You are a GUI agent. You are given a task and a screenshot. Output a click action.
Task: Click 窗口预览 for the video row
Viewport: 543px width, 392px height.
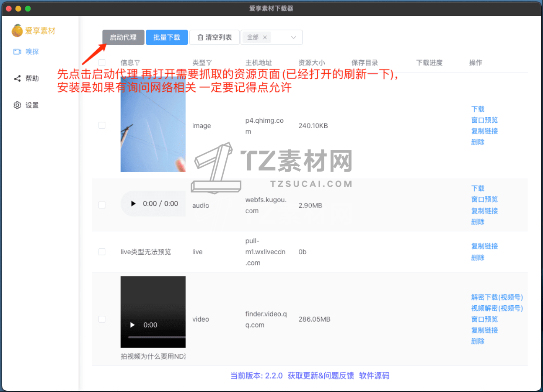coord(484,319)
